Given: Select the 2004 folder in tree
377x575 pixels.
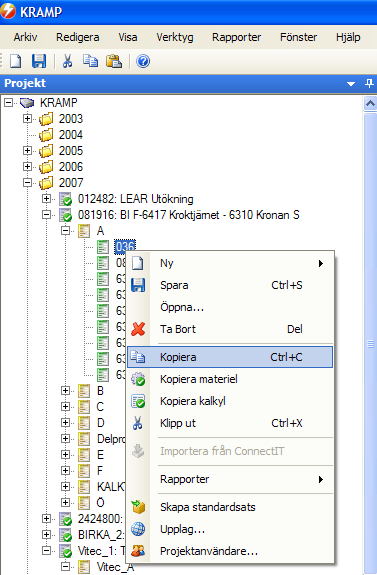Looking at the screenshot, I should [71, 135].
